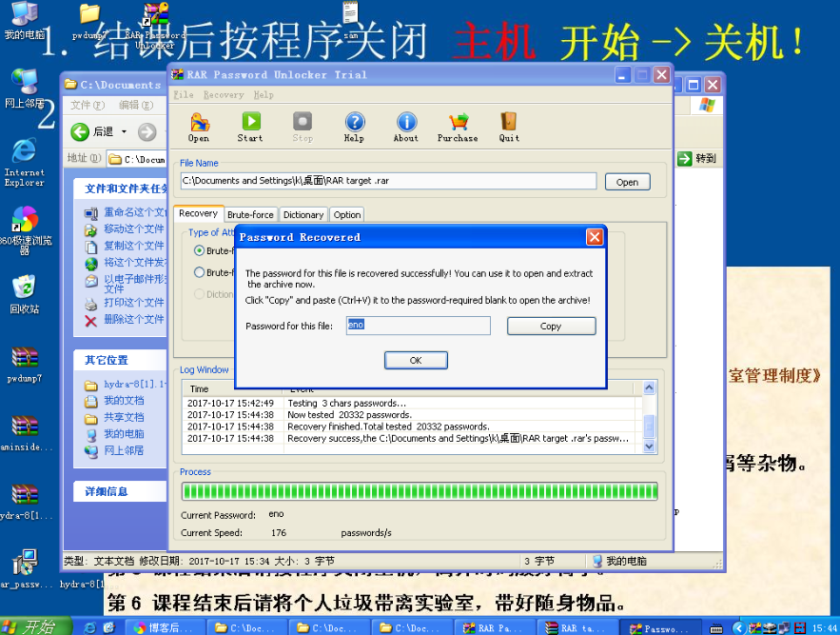840x635 pixels.
Task: Click the Quit door icon
Action: (x=509, y=128)
